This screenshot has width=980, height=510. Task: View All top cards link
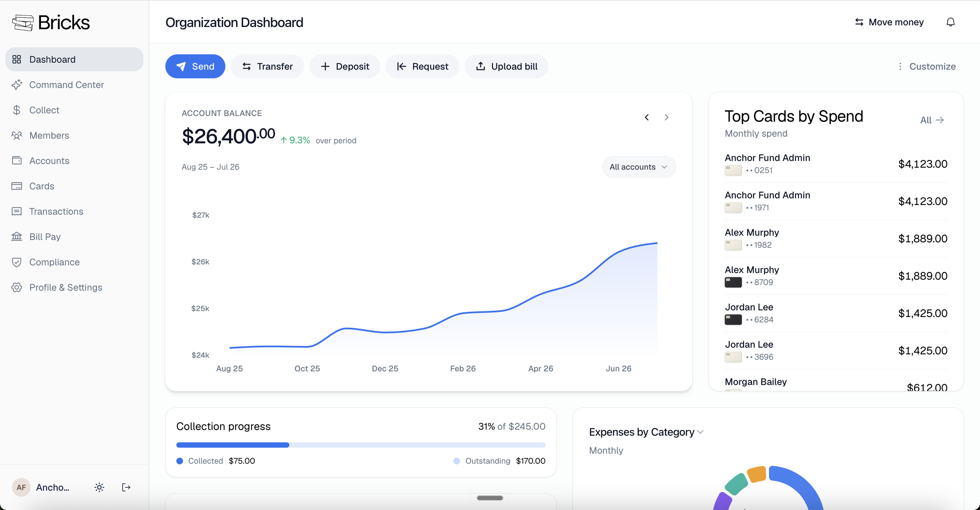click(x=932, y=120)
